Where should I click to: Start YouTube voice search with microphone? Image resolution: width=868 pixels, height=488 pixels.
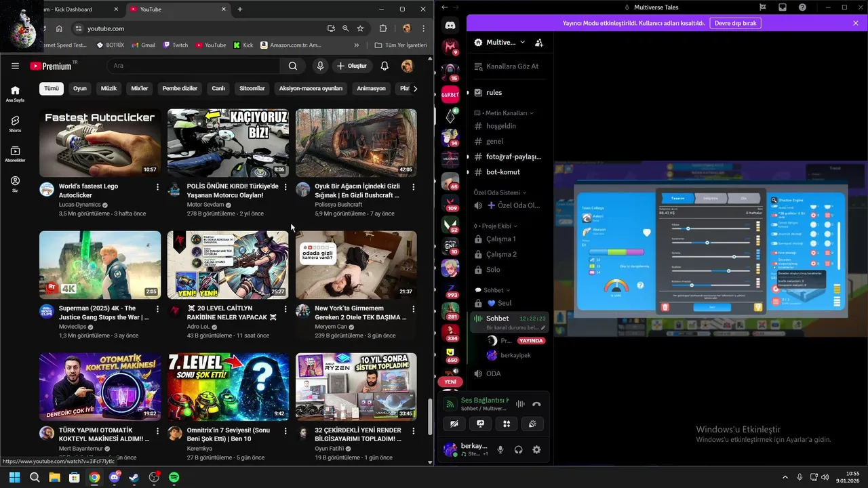coord(320,66)
